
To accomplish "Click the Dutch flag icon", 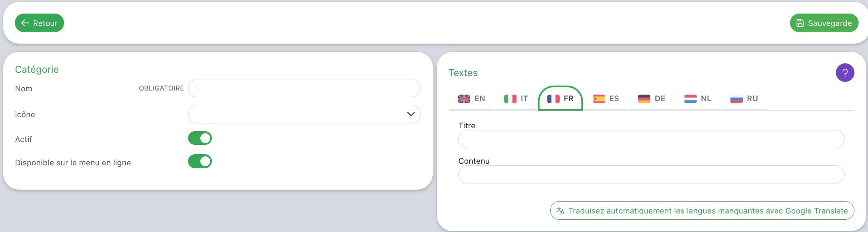I will point(690,99).
